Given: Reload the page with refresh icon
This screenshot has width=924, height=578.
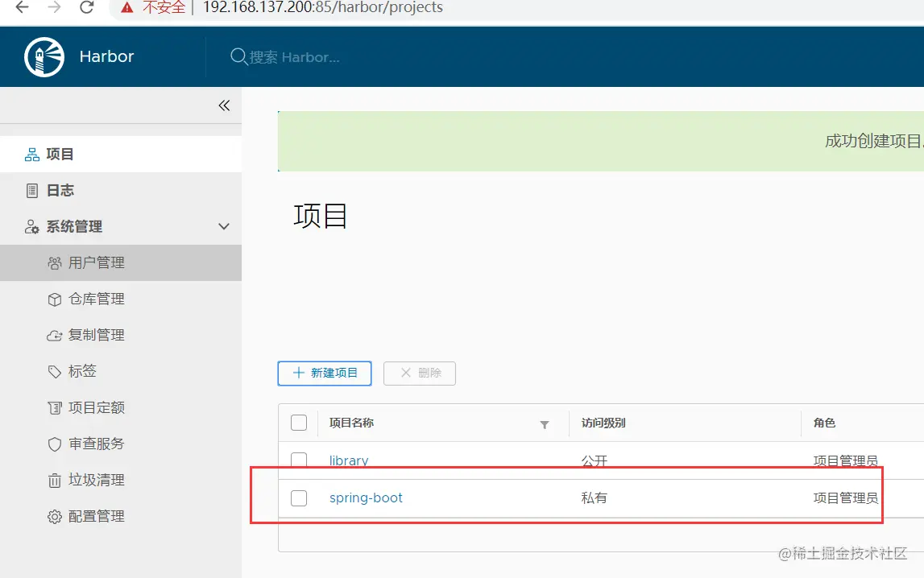Looking at the screenshot, I should pos(87,7).
